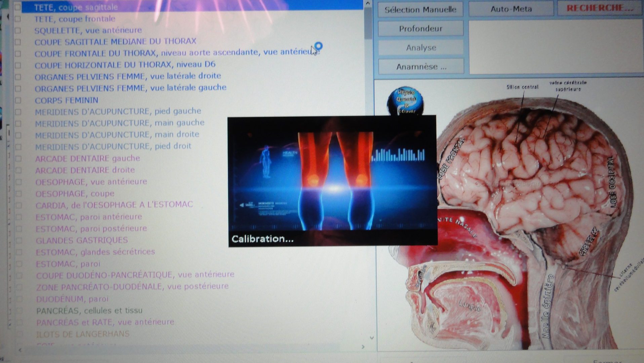
Task: Toggle checkbox for COUPE SAGITTALE MEDIANE DU THORAX
Action: 18,42
